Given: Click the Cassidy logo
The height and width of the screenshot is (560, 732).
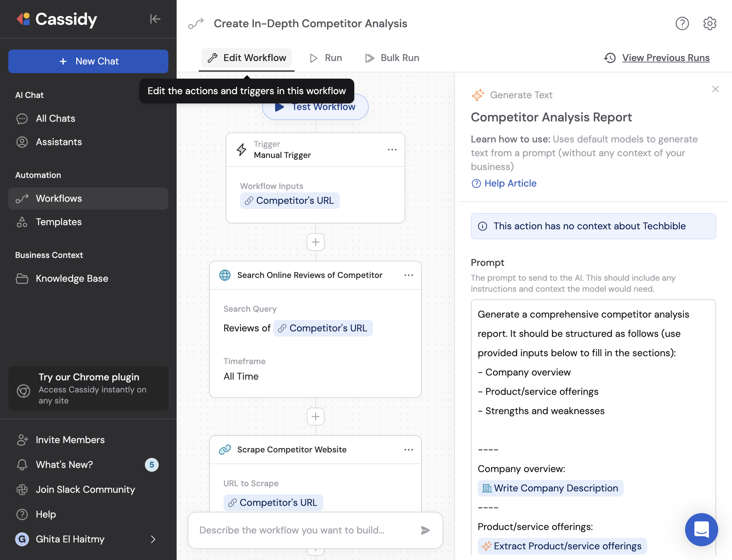Looking at the screenshot, I should click(x=57, y=19).
